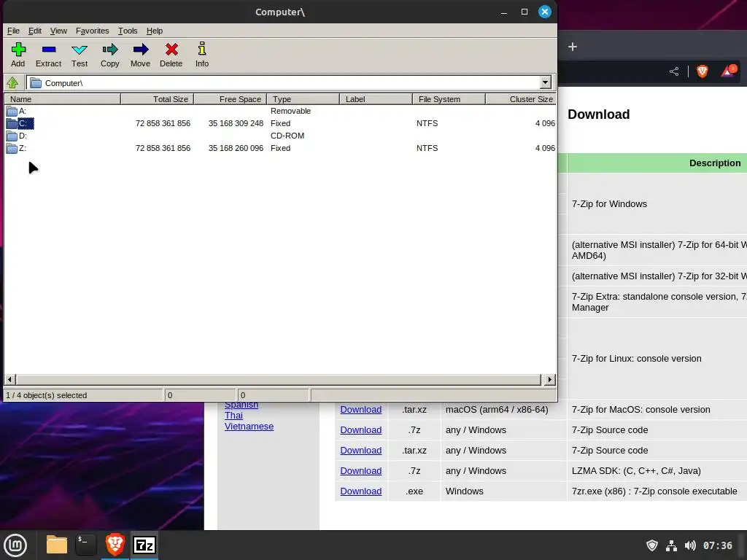747x560 pixels.
Task: Sort by Free Space column header
Action: click(x=230, y=99)
